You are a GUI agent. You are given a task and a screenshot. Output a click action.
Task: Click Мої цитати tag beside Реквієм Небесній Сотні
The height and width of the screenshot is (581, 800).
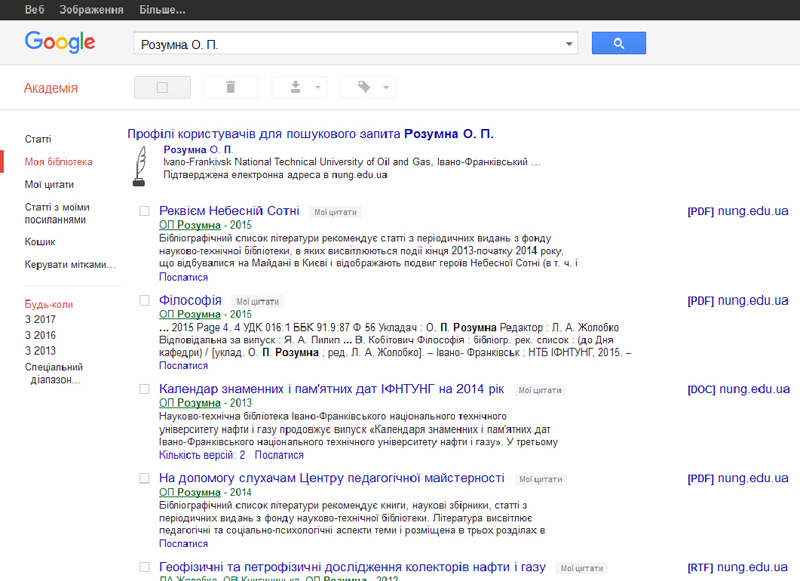click(335, 212)
